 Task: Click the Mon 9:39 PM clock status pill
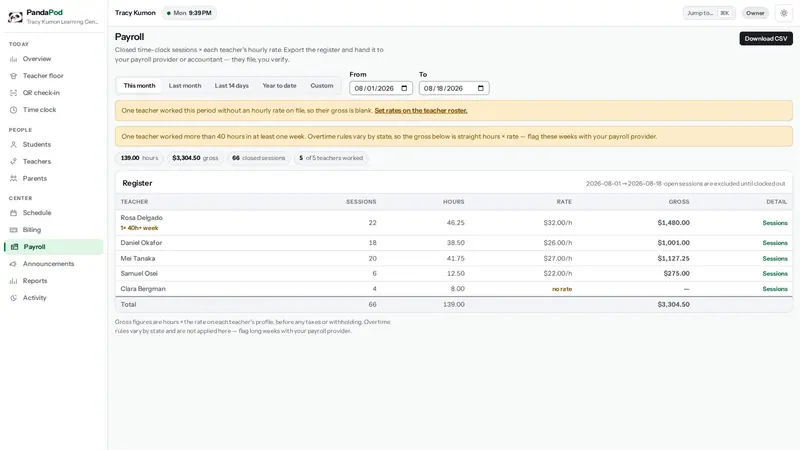tap(189, 13)
